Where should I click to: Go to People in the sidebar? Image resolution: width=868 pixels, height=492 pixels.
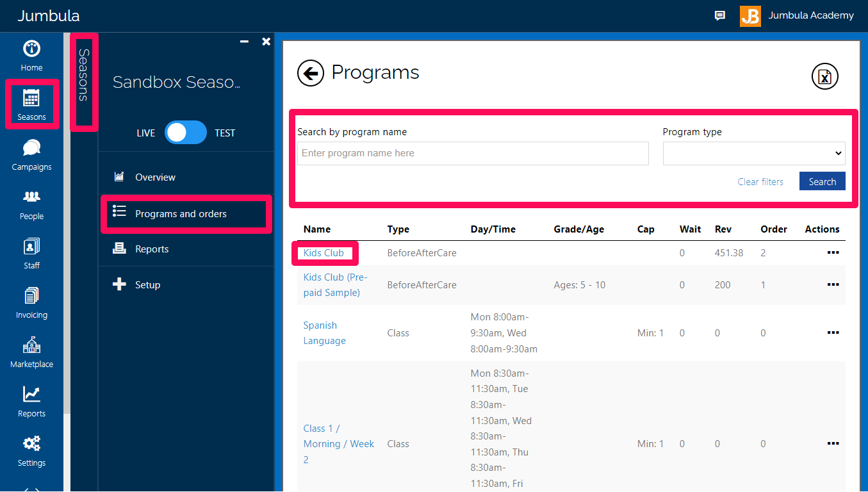(x=31, y=204)
